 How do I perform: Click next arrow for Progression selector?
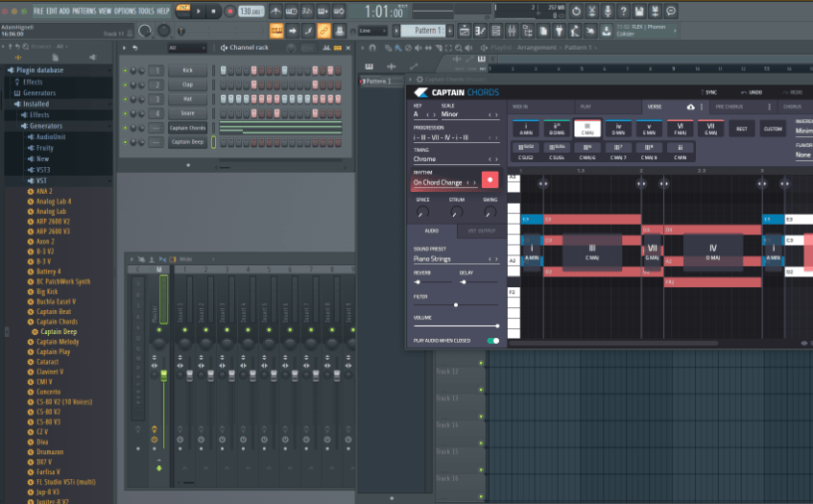(496, 138)
